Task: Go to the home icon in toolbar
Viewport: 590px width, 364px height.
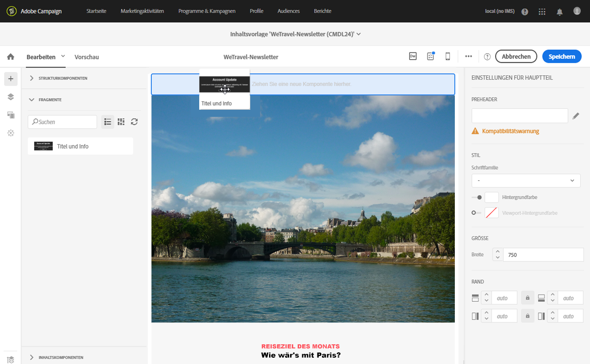Action: [11, 57]
